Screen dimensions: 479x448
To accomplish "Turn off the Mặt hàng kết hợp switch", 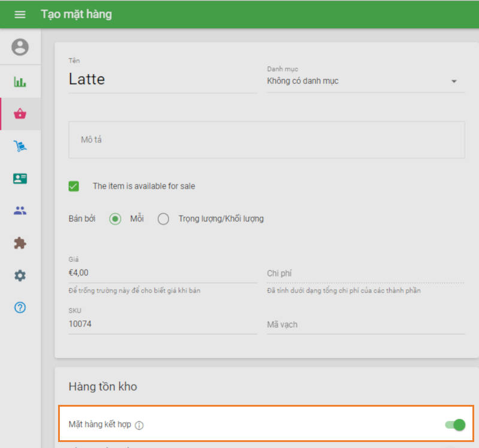I will click(455, 425).
